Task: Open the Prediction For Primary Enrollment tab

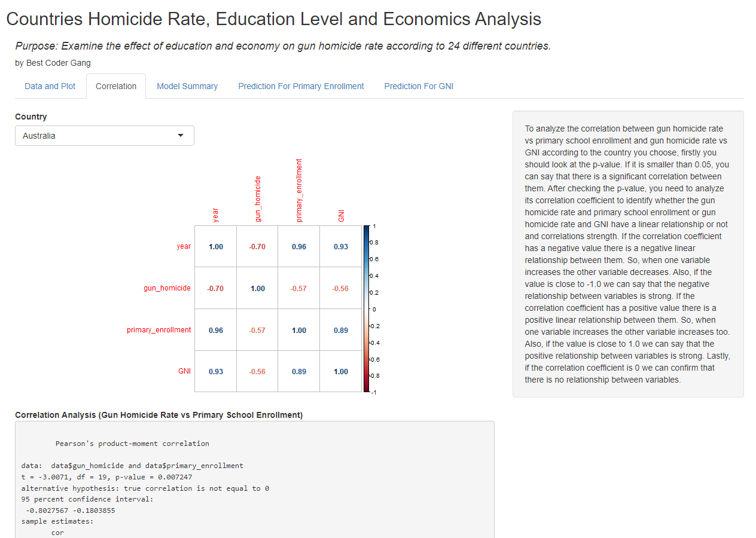Action: 301,86
